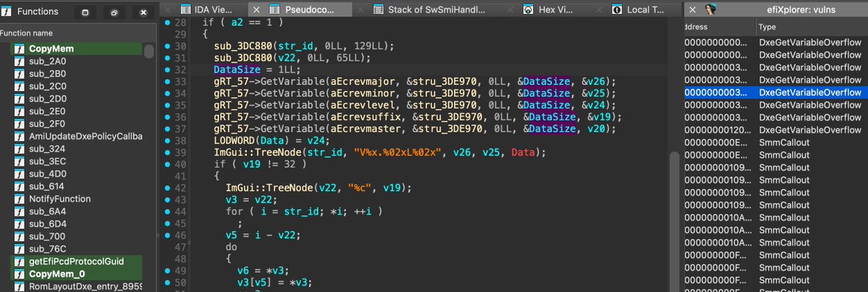
Task: Sort vulns list by Type column header
Action: point(812,27)
